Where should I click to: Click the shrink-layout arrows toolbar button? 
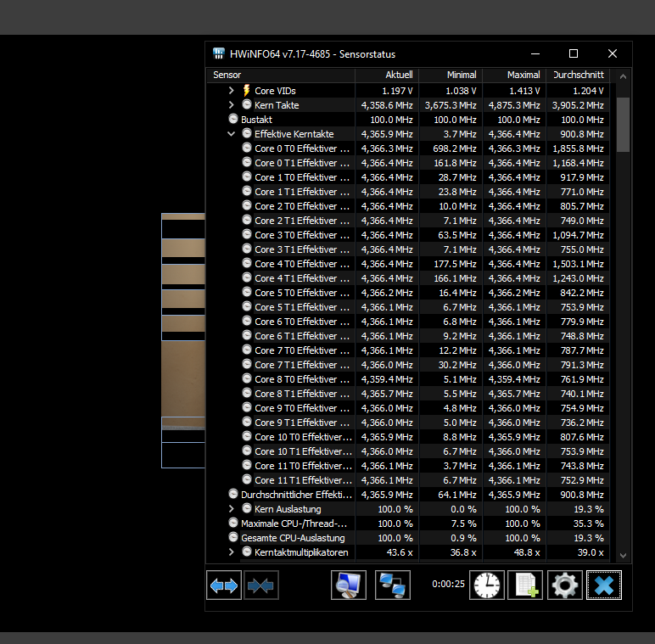260,585
